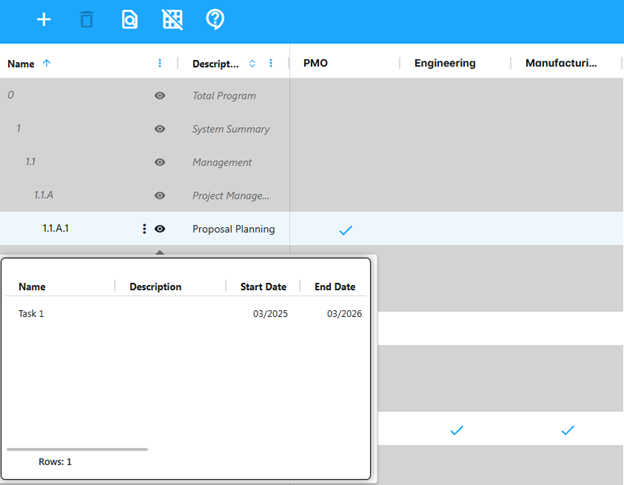Viewport: 624px width, 485px height.
Task: Click the Name column sort ascending arrow
Action: click(x=47, y=63)
